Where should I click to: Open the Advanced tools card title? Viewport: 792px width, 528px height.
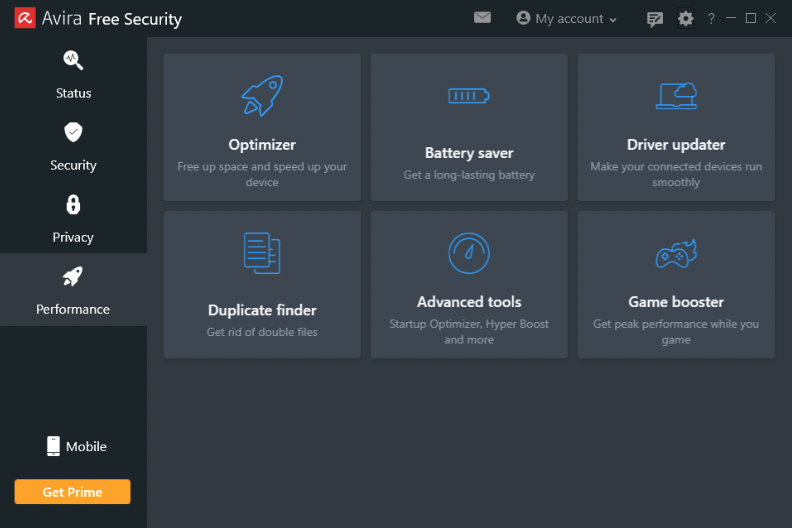click(469, 302)
